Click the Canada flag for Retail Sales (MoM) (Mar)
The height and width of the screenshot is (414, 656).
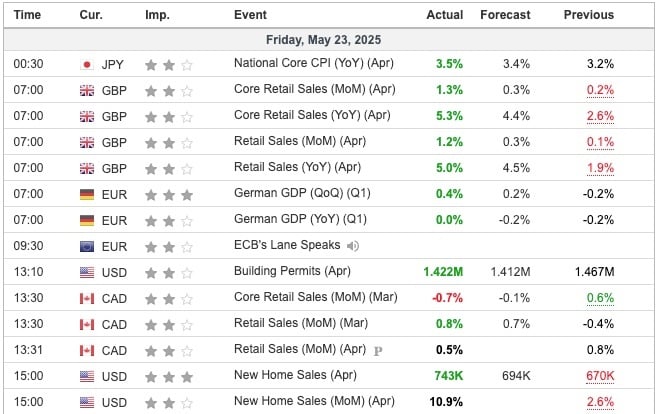click(x=87, y=325)
